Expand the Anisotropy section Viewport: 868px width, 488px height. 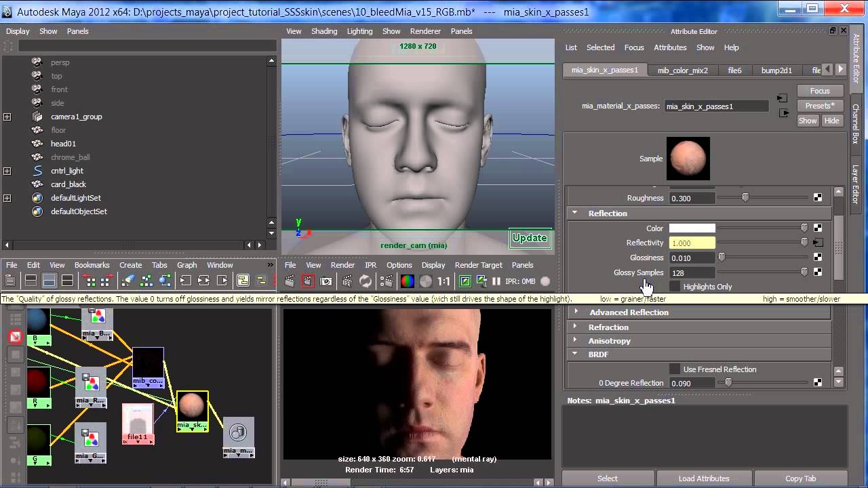coord(576,340)
